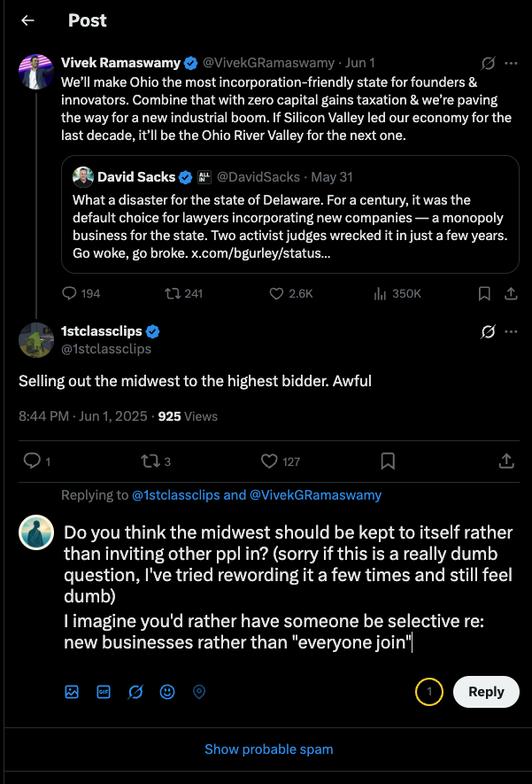
Task: Show probable spam replies
Action: pos(269,749)
